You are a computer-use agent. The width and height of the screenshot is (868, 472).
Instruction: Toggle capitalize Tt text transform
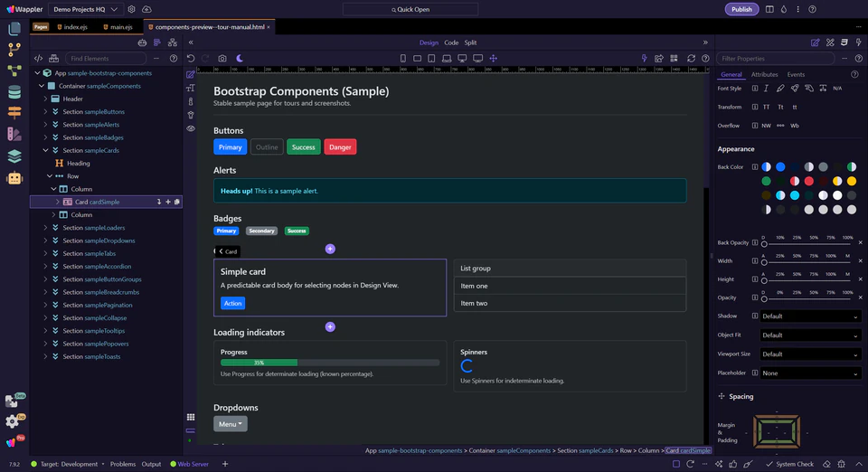coord(780,107)
